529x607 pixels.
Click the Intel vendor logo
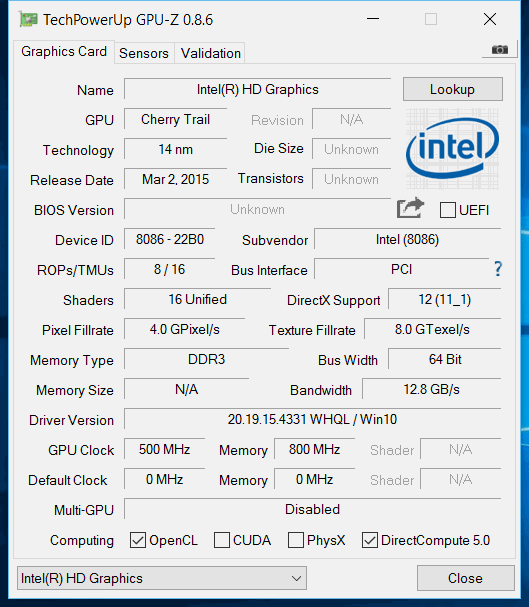[x=452, y=148]
